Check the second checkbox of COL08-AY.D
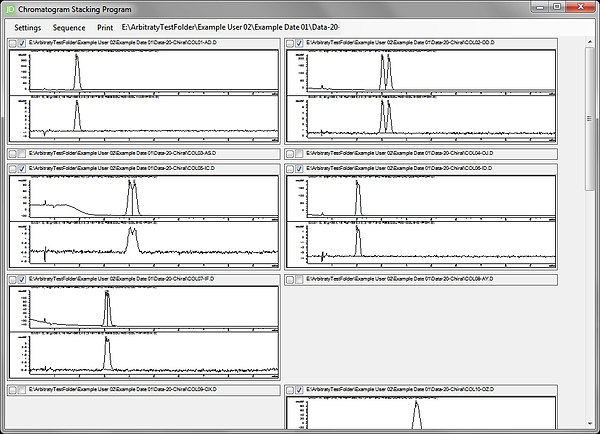The width and height of the screenshot is (600, 434). pos(299,279)
